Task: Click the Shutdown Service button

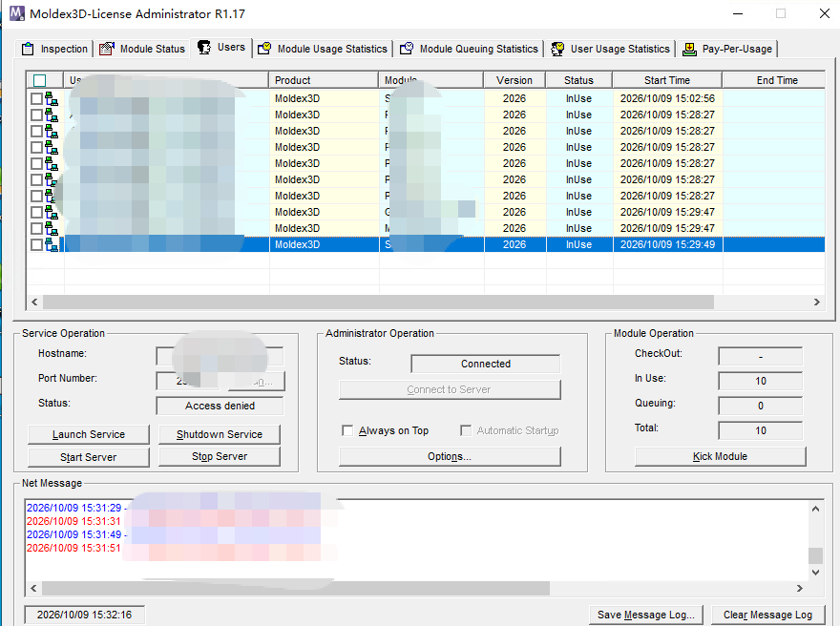Action: (x=220, y=434)
